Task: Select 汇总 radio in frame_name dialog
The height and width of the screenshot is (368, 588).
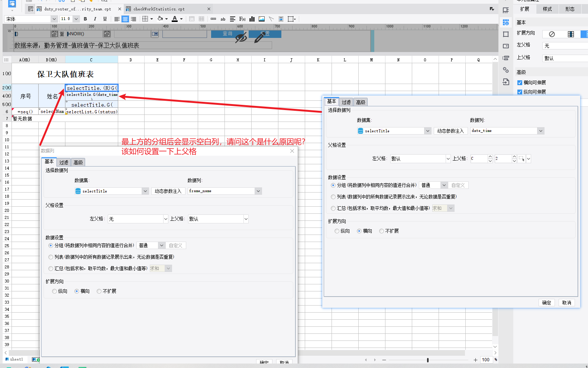Action: (x=51, y=268)
